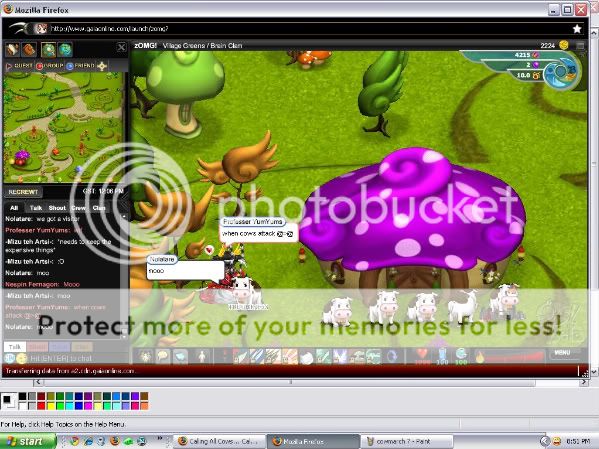The width and height of the screenshot is (599, 449).
Task: Select Nolatare's name bubble in game
Action: click(162, 259)
